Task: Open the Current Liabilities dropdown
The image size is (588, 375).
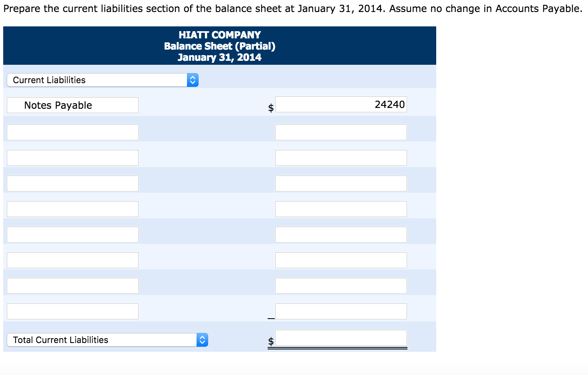Action: (103, 80)
